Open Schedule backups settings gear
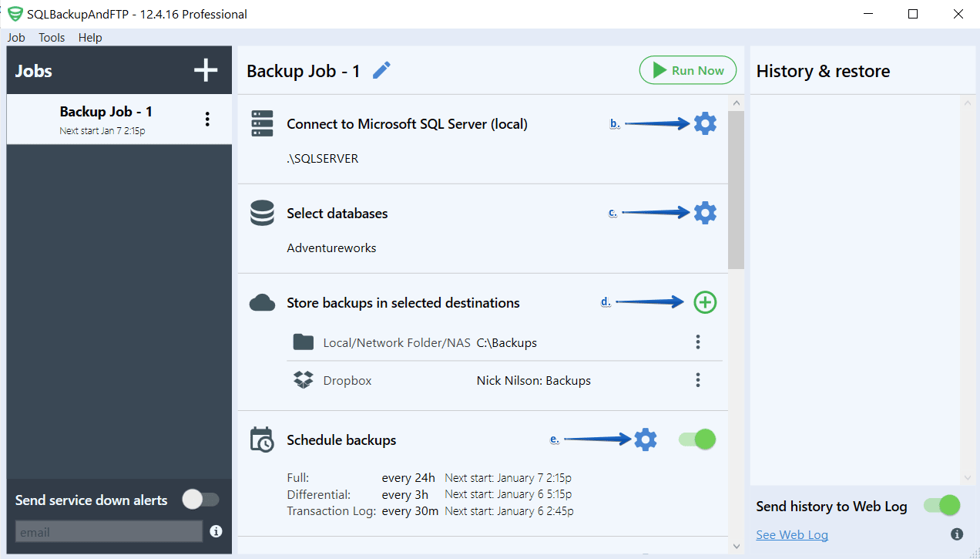The width and height of the screenshot is (980, 559). (645, 439)
